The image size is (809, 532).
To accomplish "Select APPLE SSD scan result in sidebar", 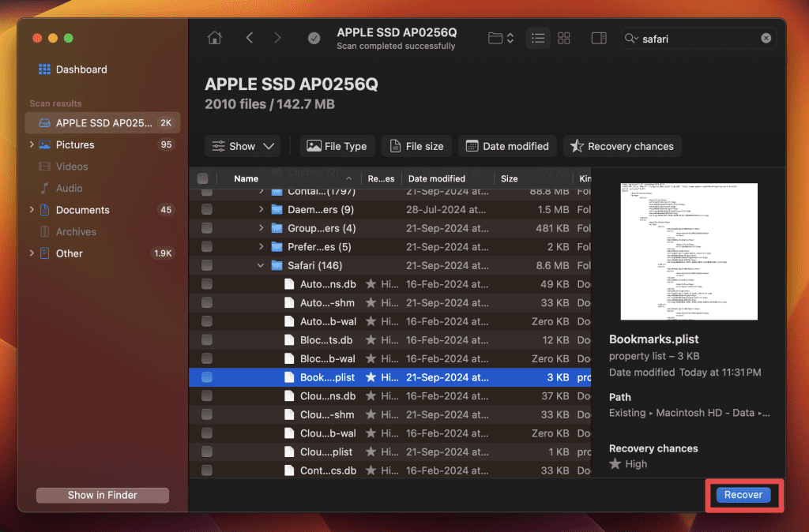I will pyautogui.click(x=103, y=122).
